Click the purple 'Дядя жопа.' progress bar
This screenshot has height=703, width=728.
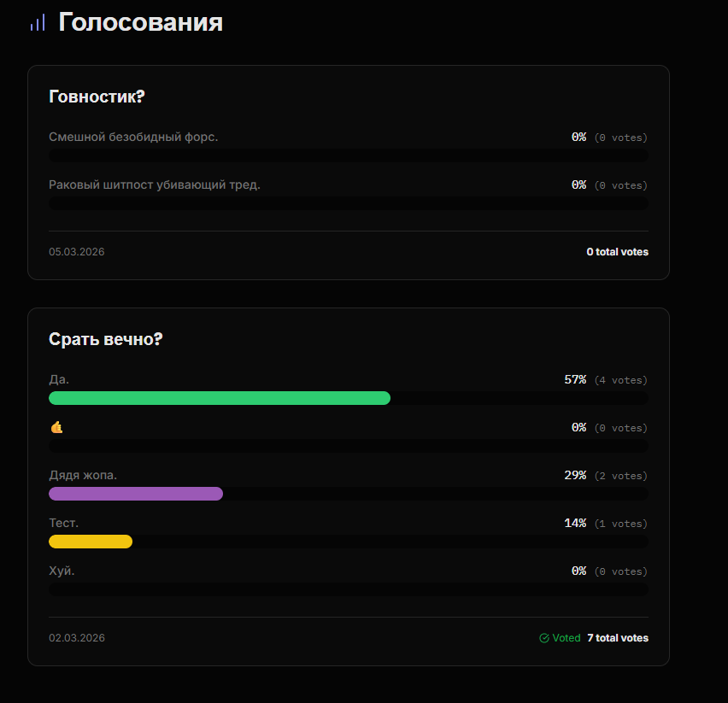(x=136, y=494)
